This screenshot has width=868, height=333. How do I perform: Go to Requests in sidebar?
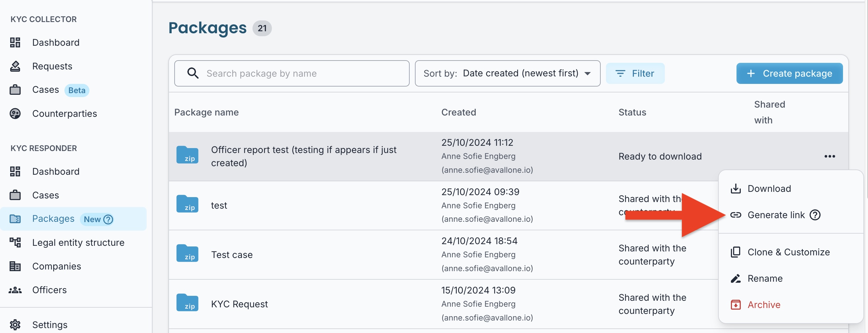[52, 66]
